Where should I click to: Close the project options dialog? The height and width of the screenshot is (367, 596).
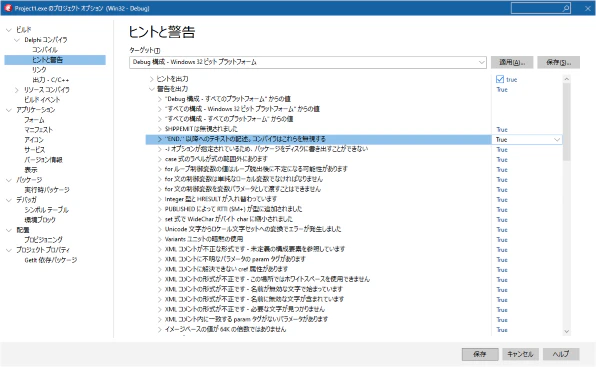(x=588, y=8)
